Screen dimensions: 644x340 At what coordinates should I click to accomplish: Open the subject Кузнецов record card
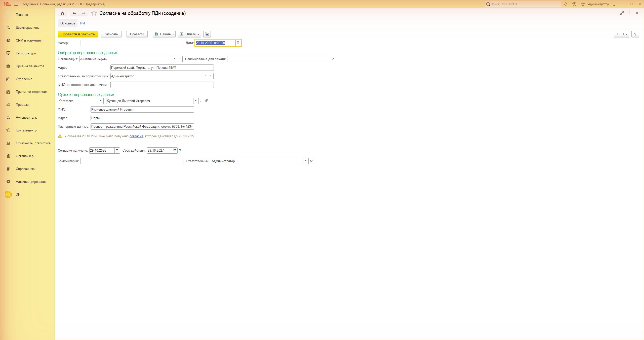tap(207, 101)
